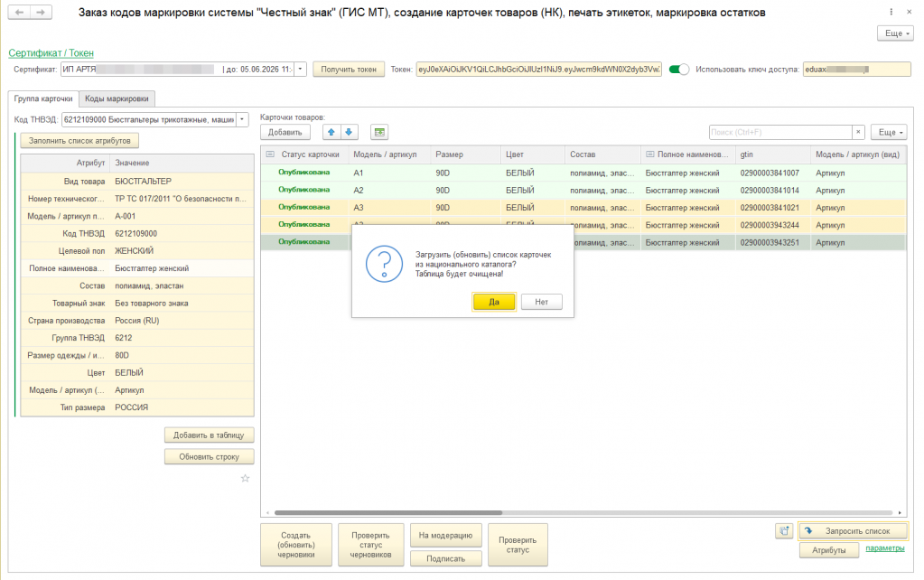Select the Группа карточки tab
The image size is (924, 580).
tap(43, 98)
